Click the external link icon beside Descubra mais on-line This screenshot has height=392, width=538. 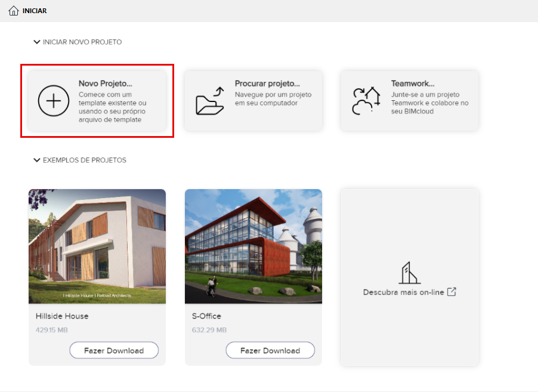pos(452,292)
